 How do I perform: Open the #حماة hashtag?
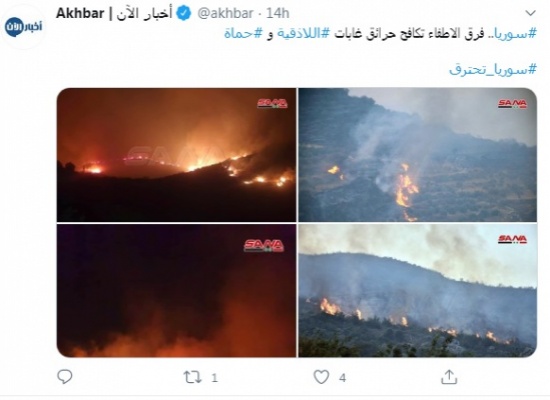coord(243,34)
